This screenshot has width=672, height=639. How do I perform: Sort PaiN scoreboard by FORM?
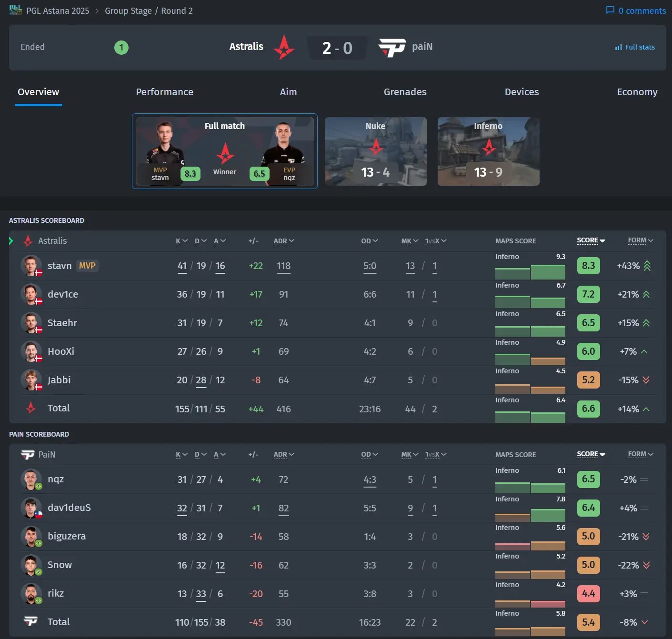click(x=641, y=454)
